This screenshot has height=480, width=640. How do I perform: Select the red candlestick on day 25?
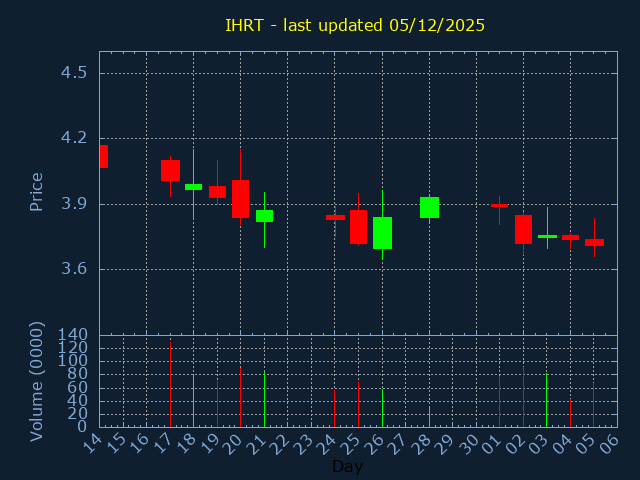358,226
